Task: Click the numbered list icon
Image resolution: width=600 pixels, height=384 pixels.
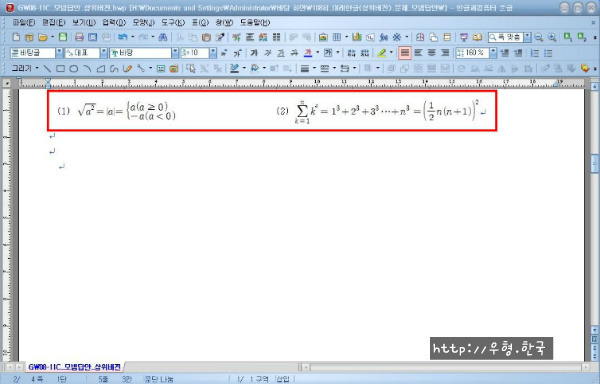Action: [535, 53]
